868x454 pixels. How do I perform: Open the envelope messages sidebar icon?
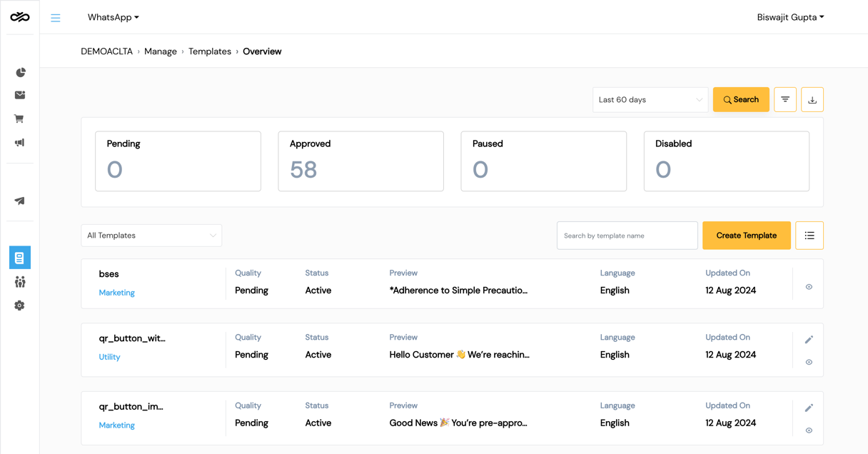pyautogui.click(x=20, y=95)
